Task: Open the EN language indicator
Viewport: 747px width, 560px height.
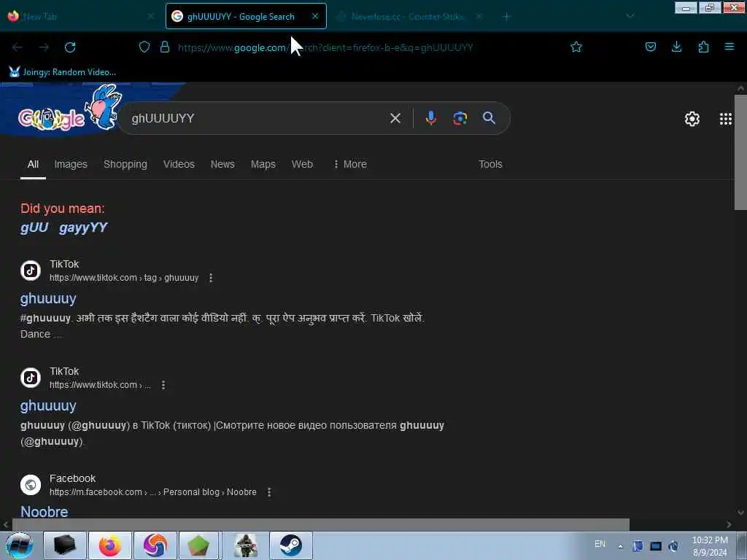Action: (x=600, y=544)
